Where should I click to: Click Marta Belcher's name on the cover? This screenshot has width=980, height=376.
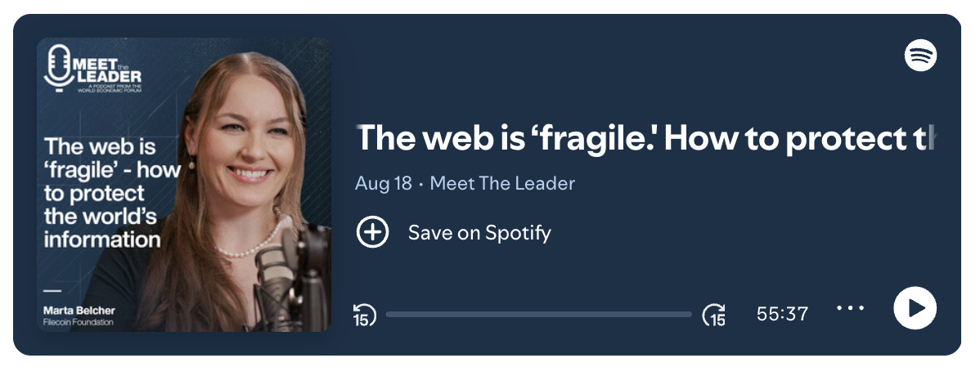pyautogui.click(x=79, y=311)
